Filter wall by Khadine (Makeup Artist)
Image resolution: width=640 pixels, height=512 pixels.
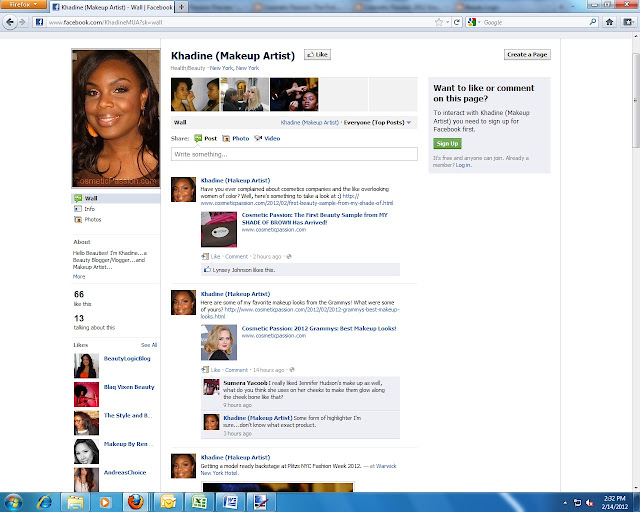click(x=309, y=122)
